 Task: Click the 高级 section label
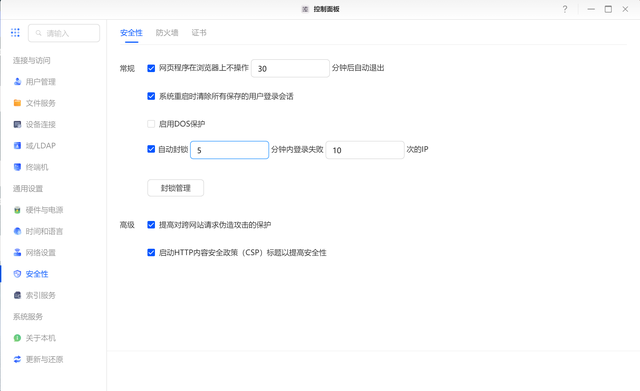tap(127, 225)
